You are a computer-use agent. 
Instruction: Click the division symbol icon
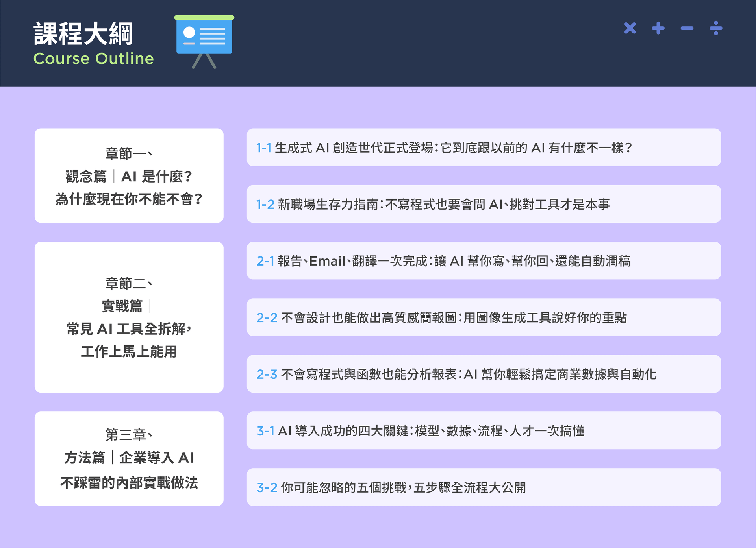pyautogui.click(x=715, y=28)
